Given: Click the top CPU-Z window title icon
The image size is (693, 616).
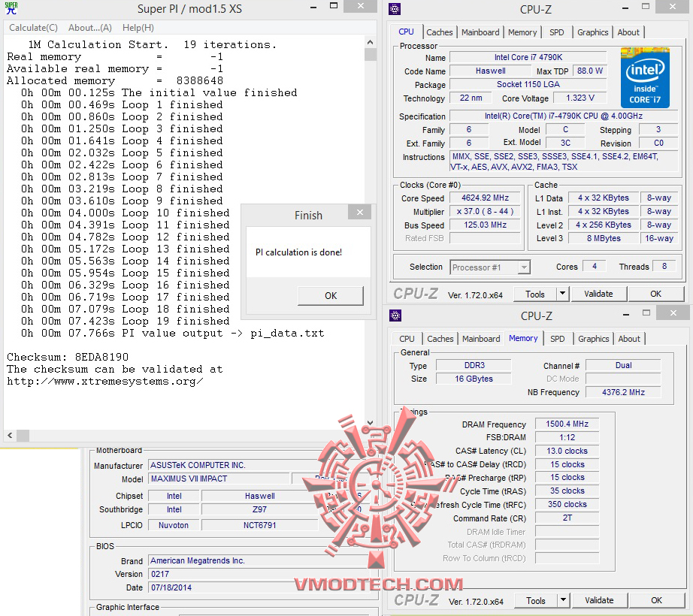Looking at the screenshot, I should pos(395,9).
